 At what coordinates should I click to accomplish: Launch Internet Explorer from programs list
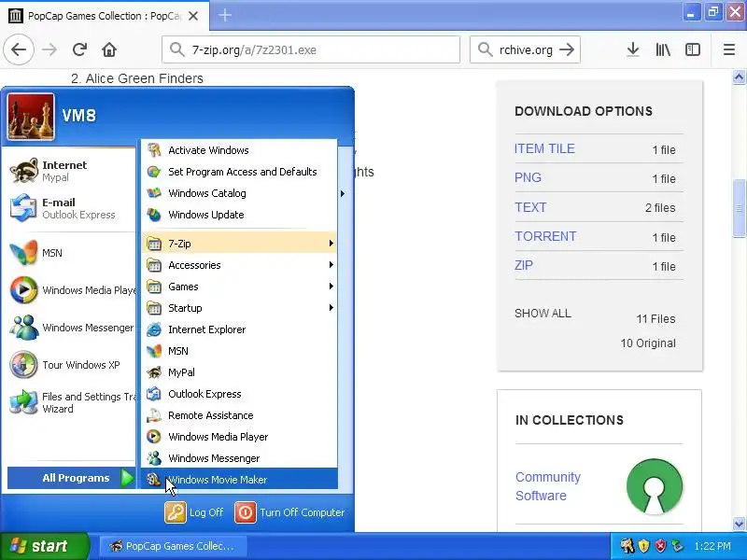coord(240,329)
